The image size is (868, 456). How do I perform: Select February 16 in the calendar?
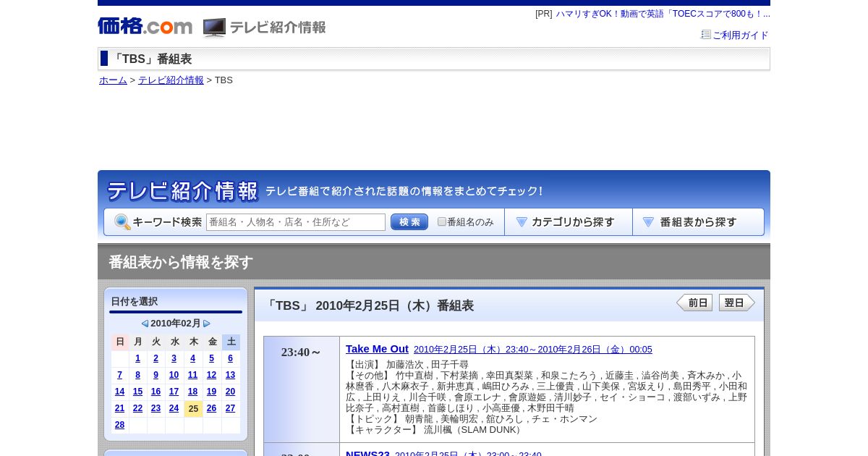[x=156, y=392]
